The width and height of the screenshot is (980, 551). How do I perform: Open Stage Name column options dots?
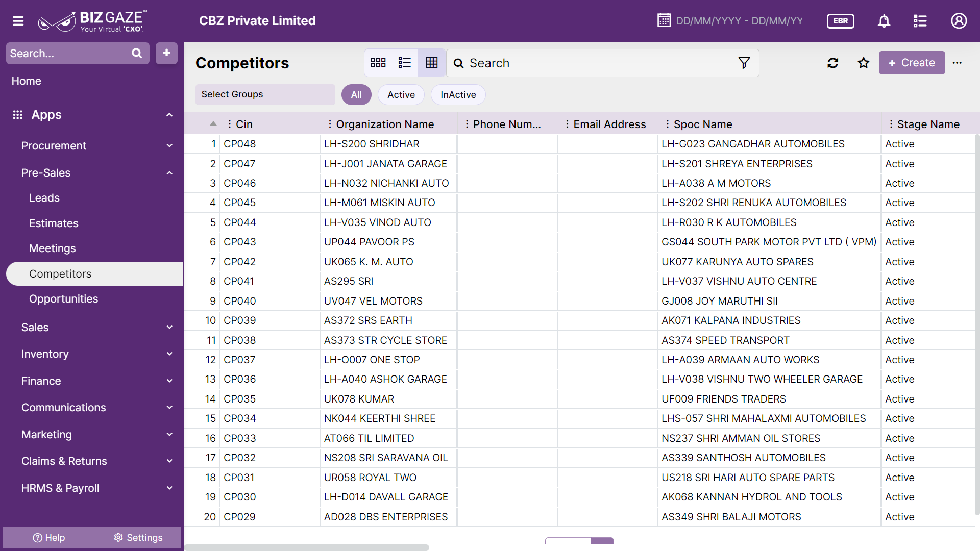(891, 124)
